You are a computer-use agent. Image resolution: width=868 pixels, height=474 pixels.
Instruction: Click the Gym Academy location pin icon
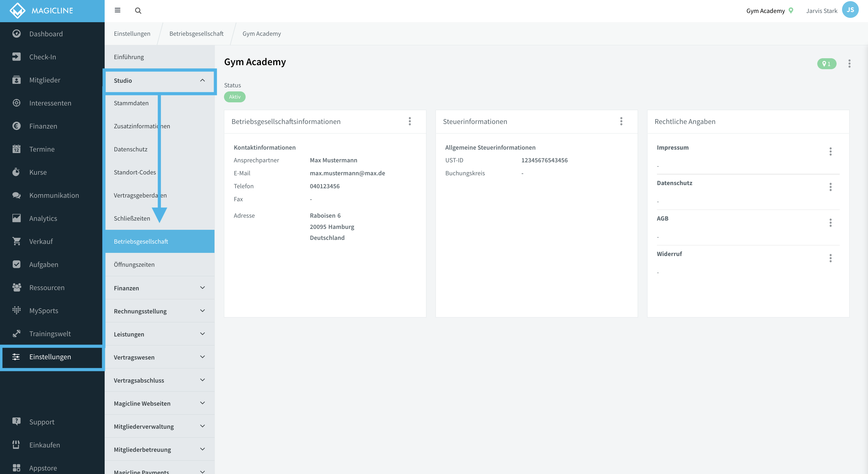(791, 11)
